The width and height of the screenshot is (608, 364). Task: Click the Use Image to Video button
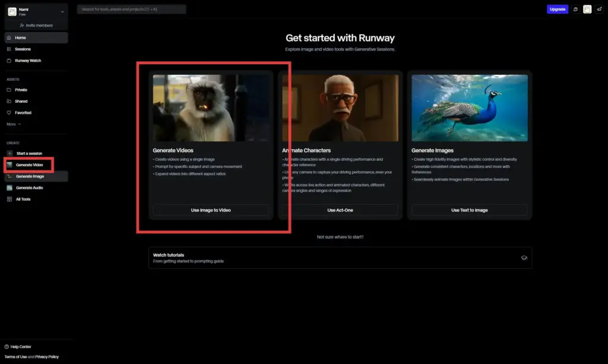pos(211,210)
